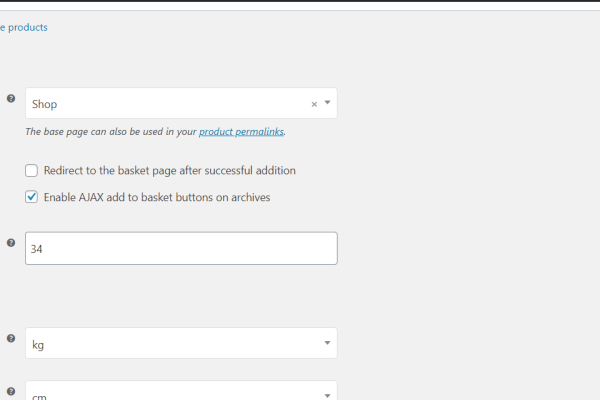Enable redirect to basket page checkbox
Screen dimensions: 600x400
coord(32,171)
